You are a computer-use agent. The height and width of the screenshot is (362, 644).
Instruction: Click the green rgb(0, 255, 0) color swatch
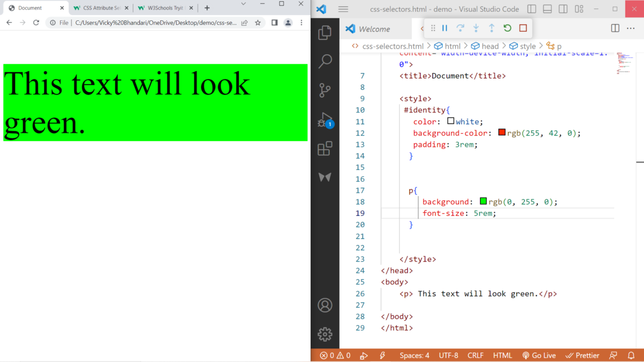click(x=483, y=202)
